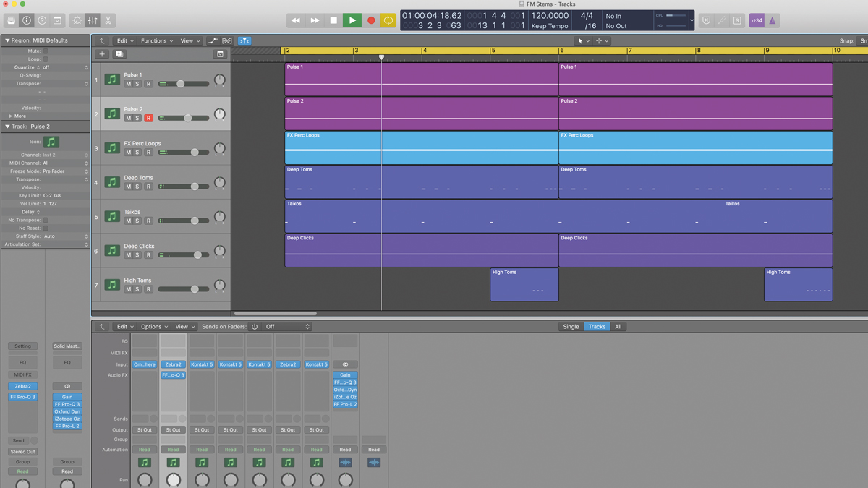Click the Stereo Out output slot
This screenshot has height=488, width=868.
(x=22, y=451)
